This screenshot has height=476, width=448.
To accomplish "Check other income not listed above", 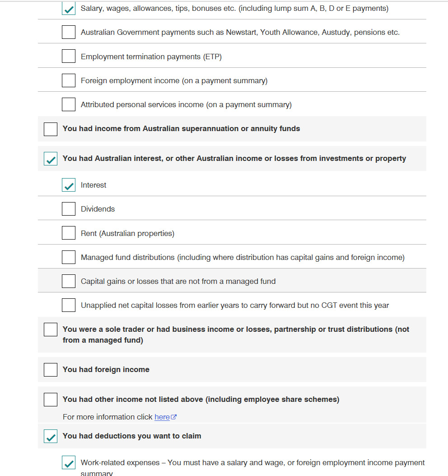I will point(51,400).
